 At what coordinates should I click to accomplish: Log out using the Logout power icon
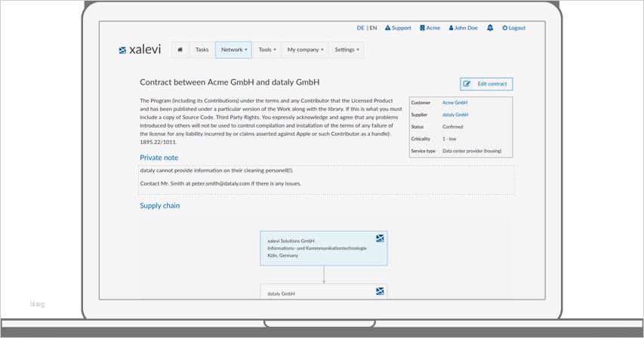[x=513, y=28]
